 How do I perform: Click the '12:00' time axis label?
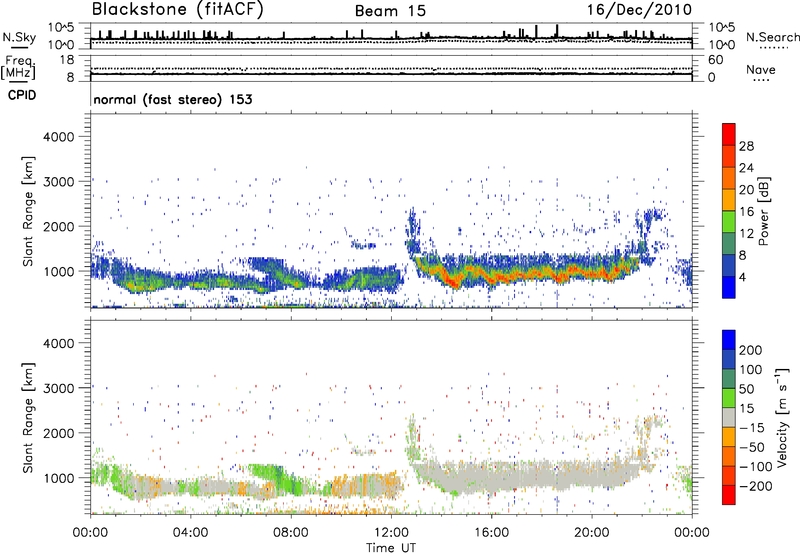click(391, 533)
